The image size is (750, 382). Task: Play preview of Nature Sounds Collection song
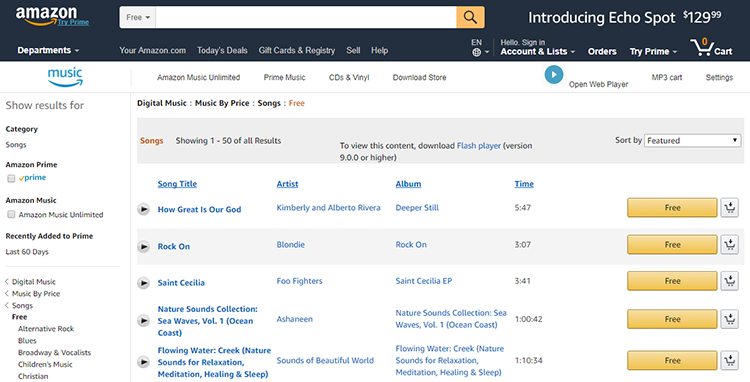tap(143, 320)
